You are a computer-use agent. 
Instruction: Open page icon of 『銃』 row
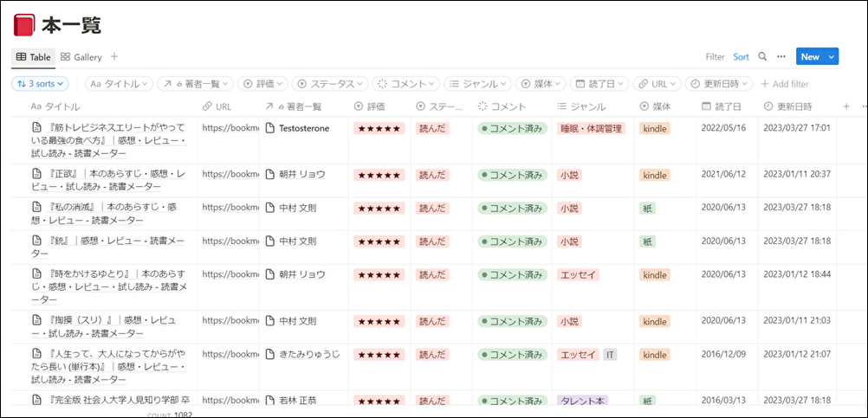(36, 241)
